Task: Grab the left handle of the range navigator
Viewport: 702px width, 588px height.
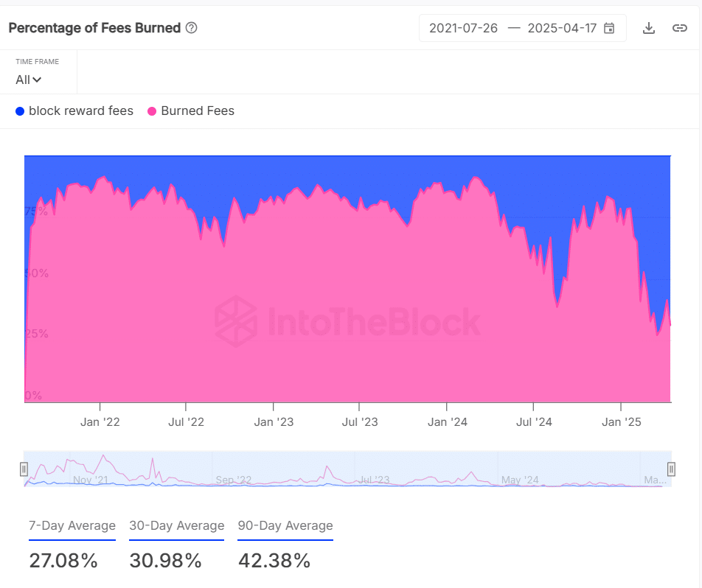Action: pos(24,469)
